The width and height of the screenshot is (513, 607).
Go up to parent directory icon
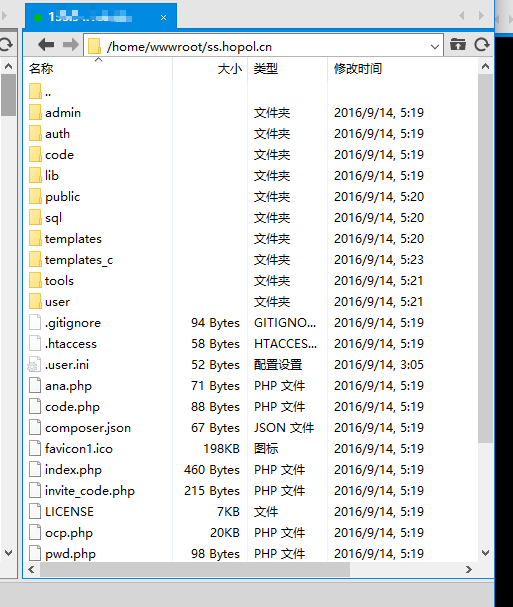458,45
